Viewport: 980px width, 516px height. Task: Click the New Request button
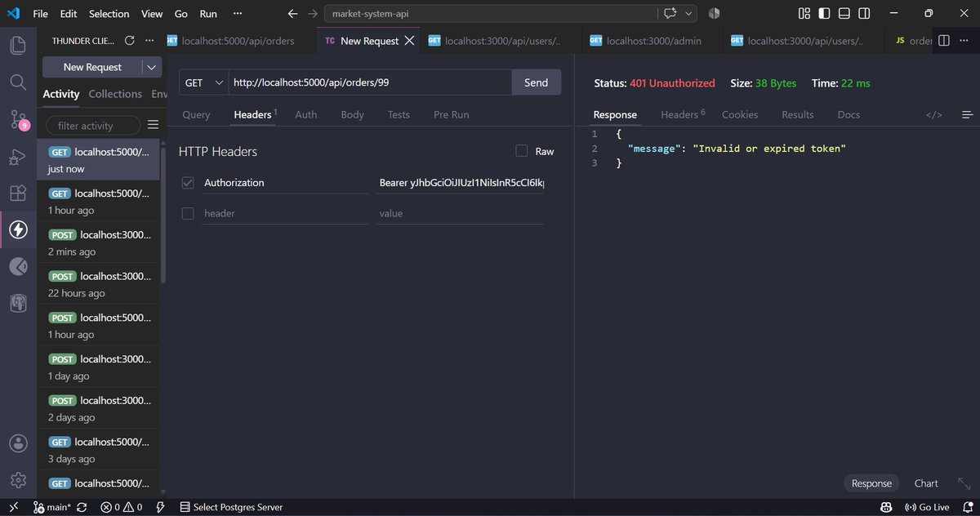coord(92,67)
